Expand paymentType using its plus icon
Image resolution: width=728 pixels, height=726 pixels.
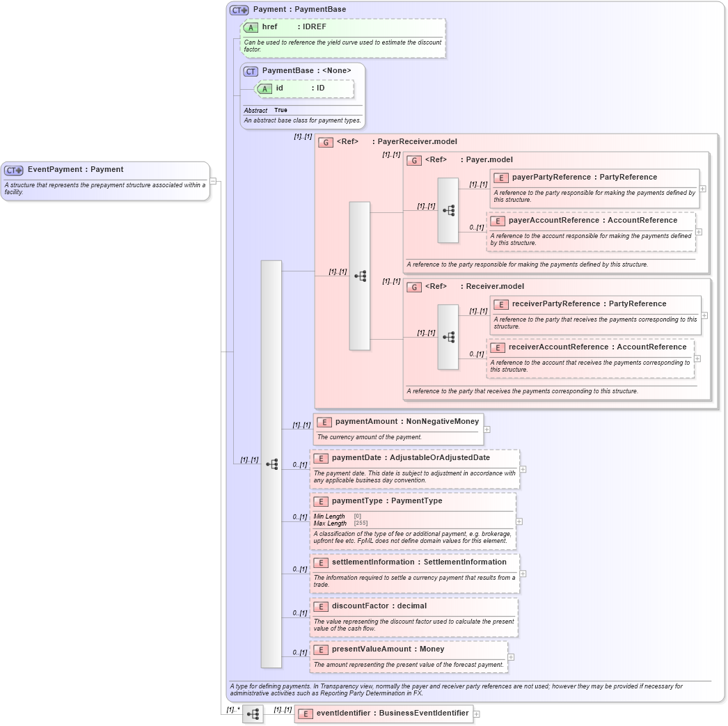pyautogui.click(x=520, y=520)
